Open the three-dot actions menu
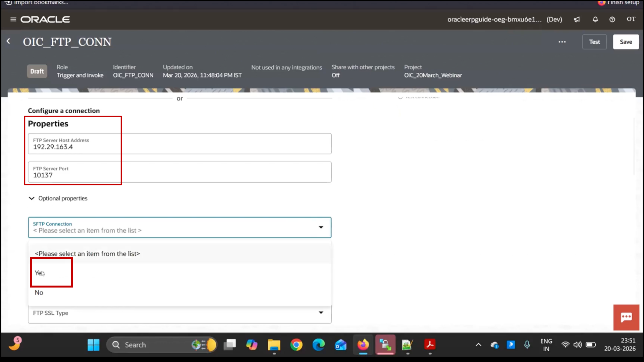 [x=562, y=42]
